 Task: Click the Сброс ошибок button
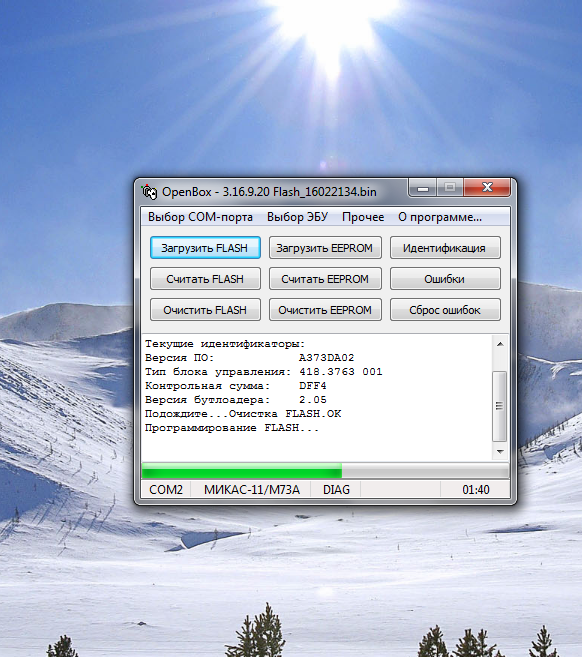coord(445,310)
